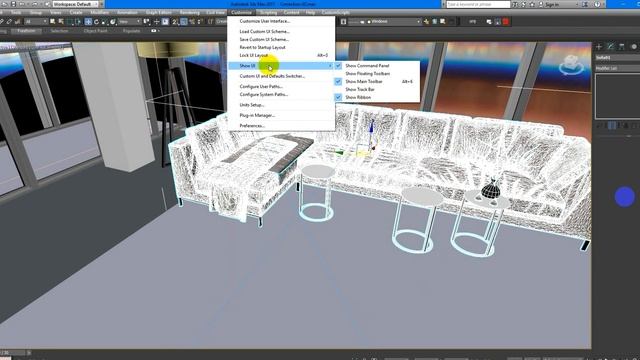Switch to the Selection ribbon tab
The image size is (640, 360).
pos(59,31)
